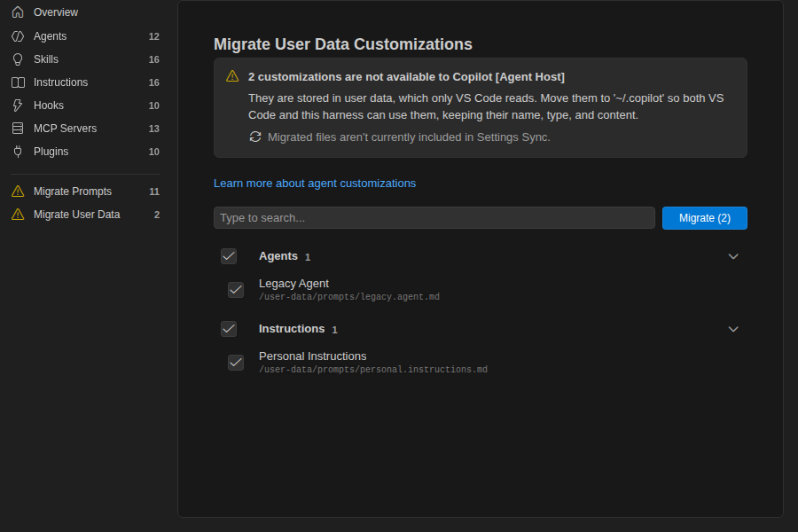
Task: Click the Agents sidebar icon
Action: (x=18, y=36)
